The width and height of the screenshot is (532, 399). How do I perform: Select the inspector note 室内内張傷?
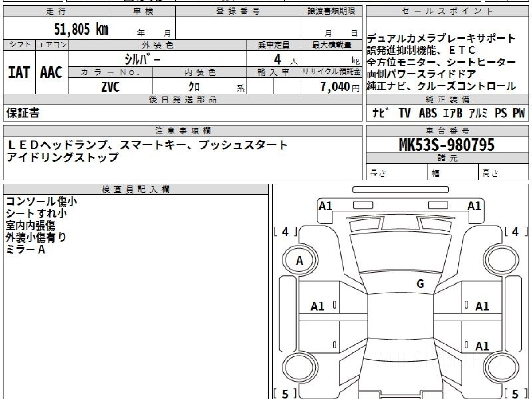click(30, 226)
